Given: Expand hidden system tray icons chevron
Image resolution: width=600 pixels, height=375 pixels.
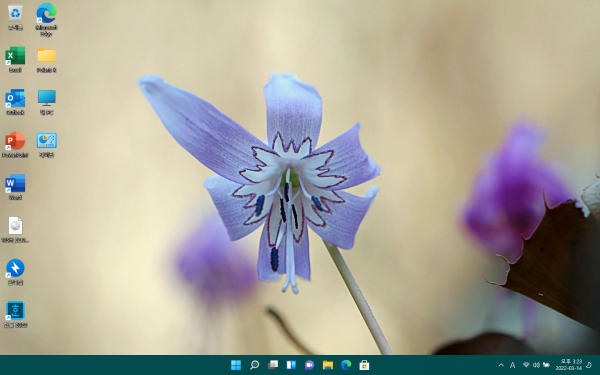Looking at the screenshot, I should [501, 365].
